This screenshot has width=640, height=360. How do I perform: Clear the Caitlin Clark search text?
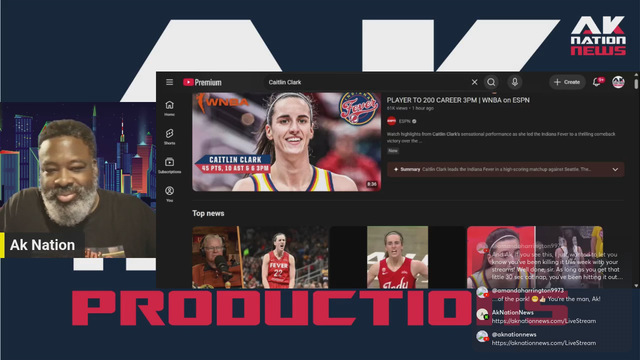(x=474, y=82)
